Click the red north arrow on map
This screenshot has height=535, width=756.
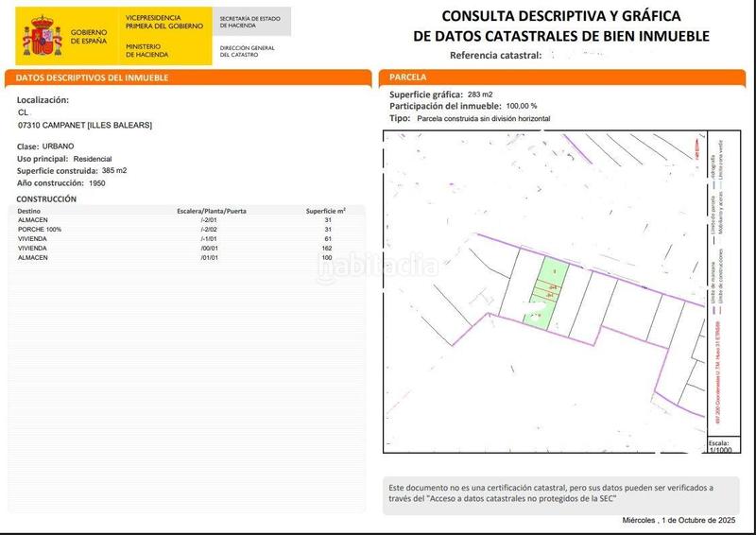pyautogui.click(x=698, y=147)
